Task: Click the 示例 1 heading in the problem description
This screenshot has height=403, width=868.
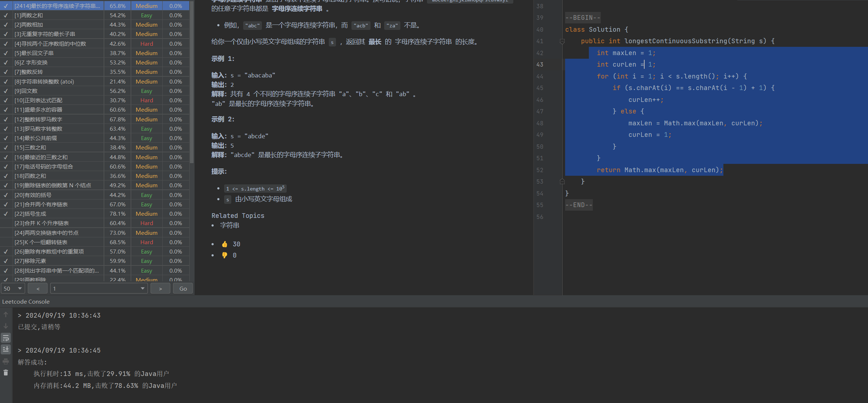Action: pos(223,58)
